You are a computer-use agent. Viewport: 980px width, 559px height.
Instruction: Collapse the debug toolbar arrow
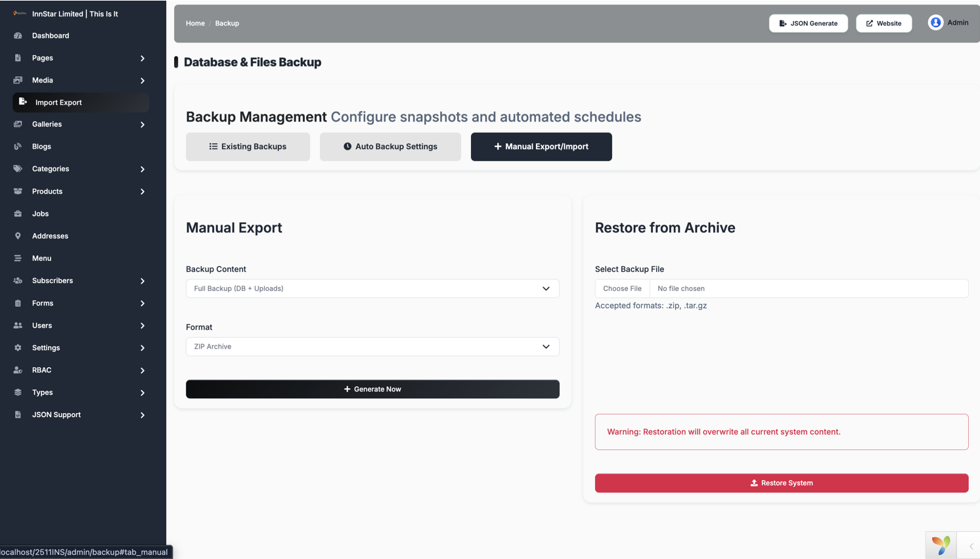tap(971, 546)
